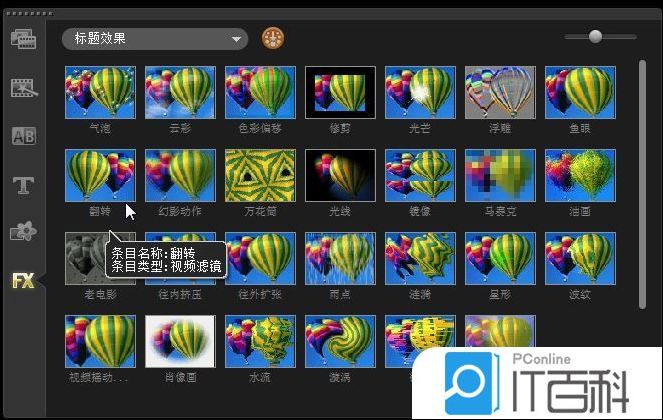Select the 翻转 filter thumbnail

tap(100, 175)
